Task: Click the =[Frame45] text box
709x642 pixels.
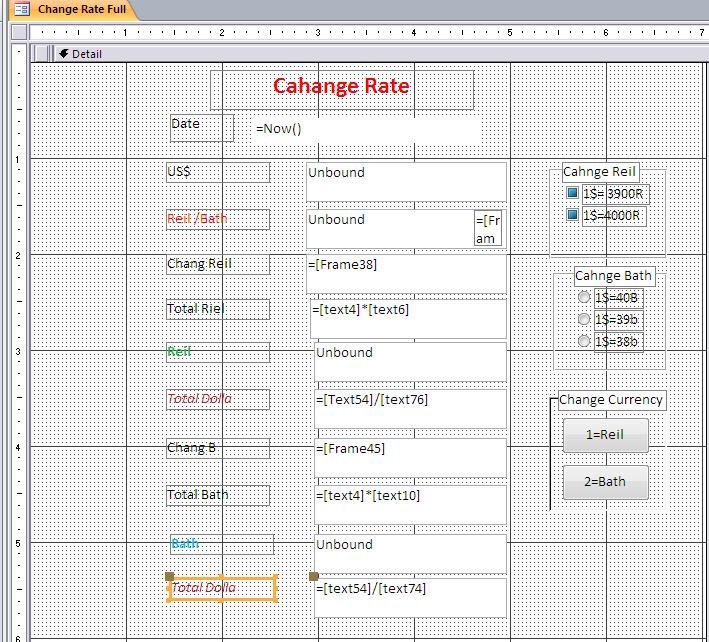Action: tap(410, 458)
